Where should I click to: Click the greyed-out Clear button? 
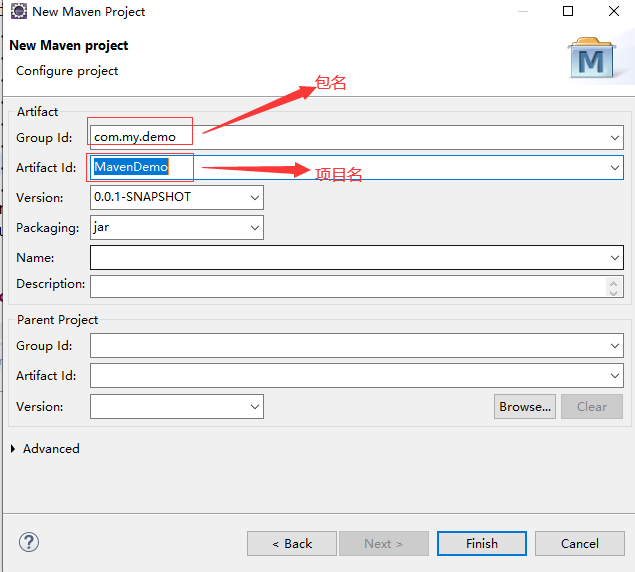(x=592, y=406)
